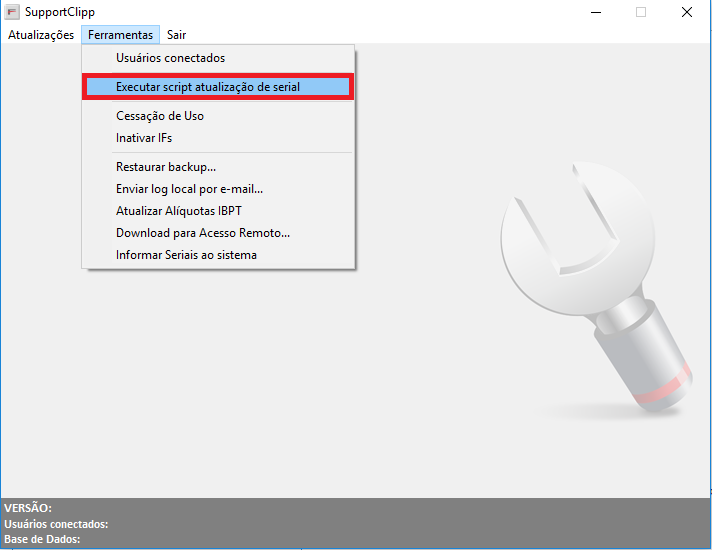The width and height of the screenshot is (712, 550).
Task: Choose the Cessação de Uso option
Action: pyautogui.click(x=159, y=116)
